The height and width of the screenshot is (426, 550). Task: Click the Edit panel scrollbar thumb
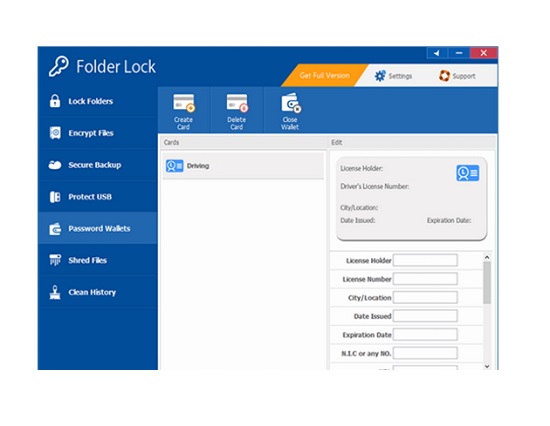click(x=487, y=283)
